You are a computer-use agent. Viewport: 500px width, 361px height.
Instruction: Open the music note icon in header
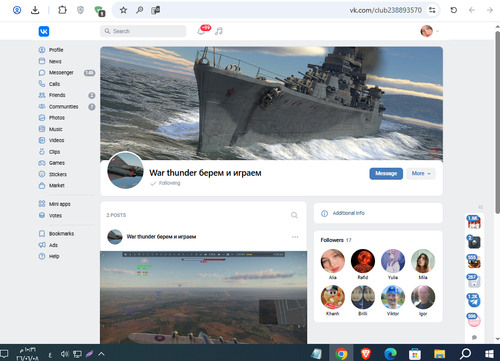219,31
